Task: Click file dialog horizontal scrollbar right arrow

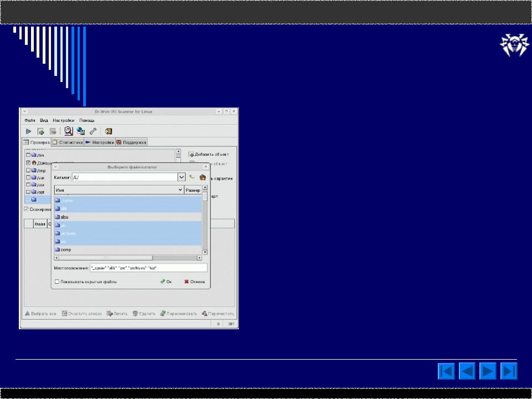Action: coord(199,258)
